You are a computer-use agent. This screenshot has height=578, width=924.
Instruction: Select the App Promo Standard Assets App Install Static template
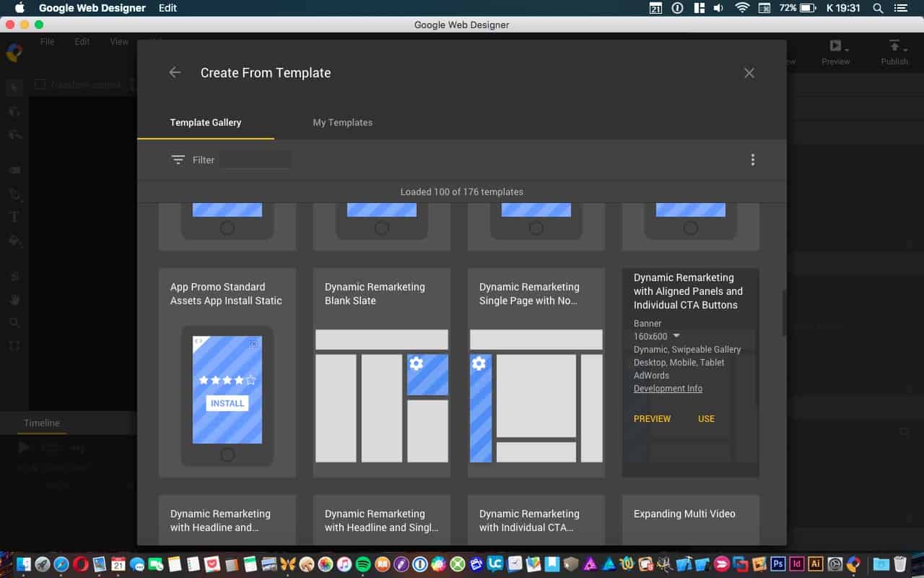[x=227, y=373]
